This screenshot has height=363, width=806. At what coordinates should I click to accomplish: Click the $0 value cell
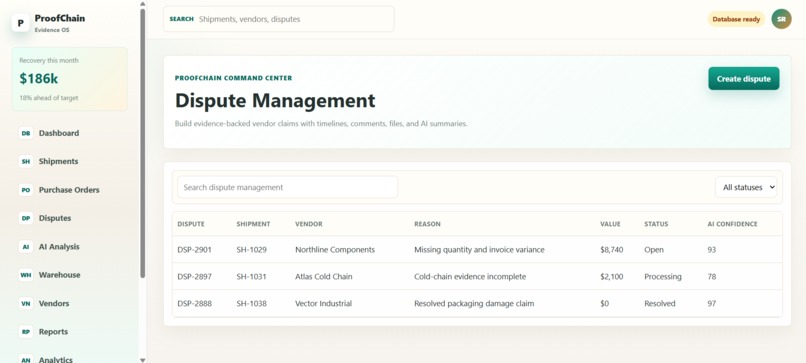click(x=604, y=303)
